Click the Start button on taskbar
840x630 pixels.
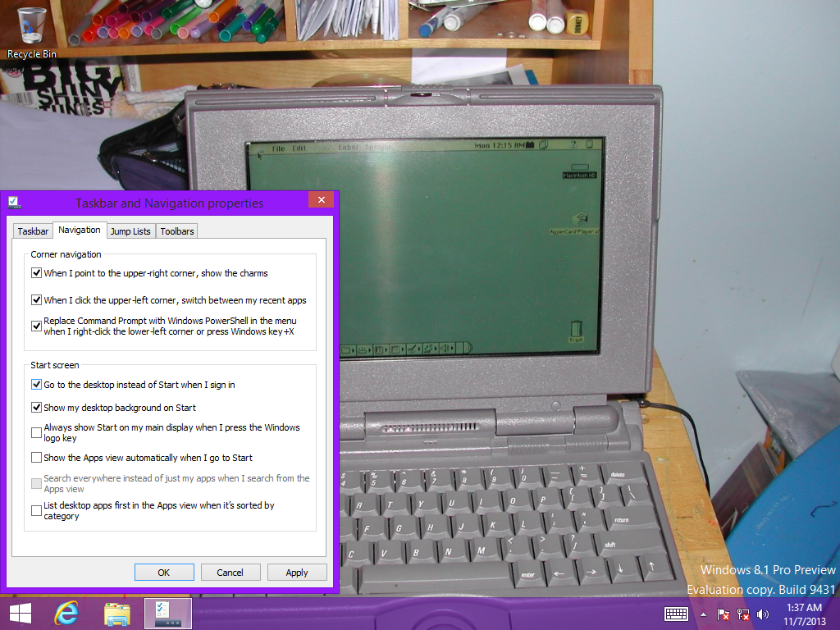pyautogui.click(x=21, y=614)
